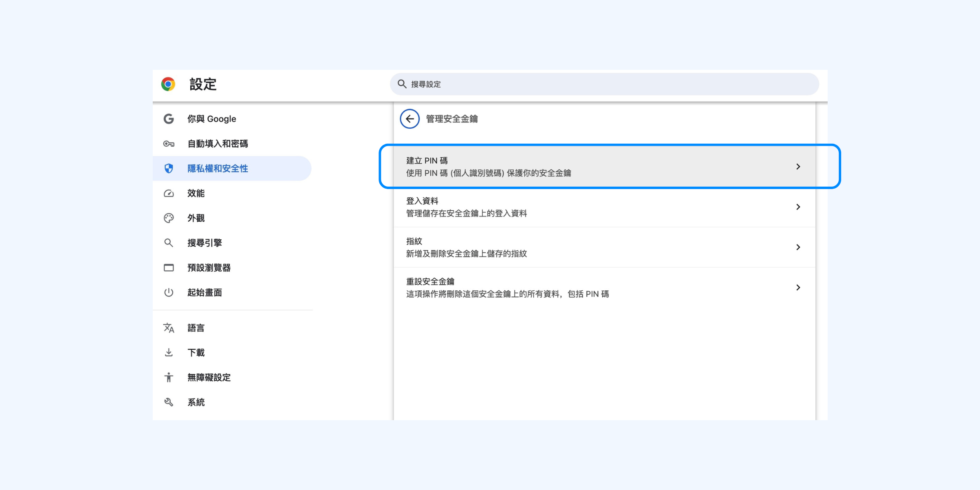Click the translate icon for 語言
980x490 pixels.
pyautogui.click(x=169, y=328)
